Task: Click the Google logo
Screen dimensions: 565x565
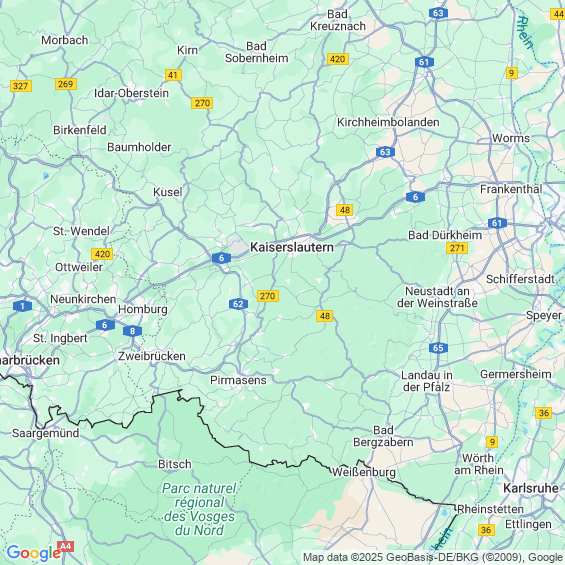Action: pos(34,553)
